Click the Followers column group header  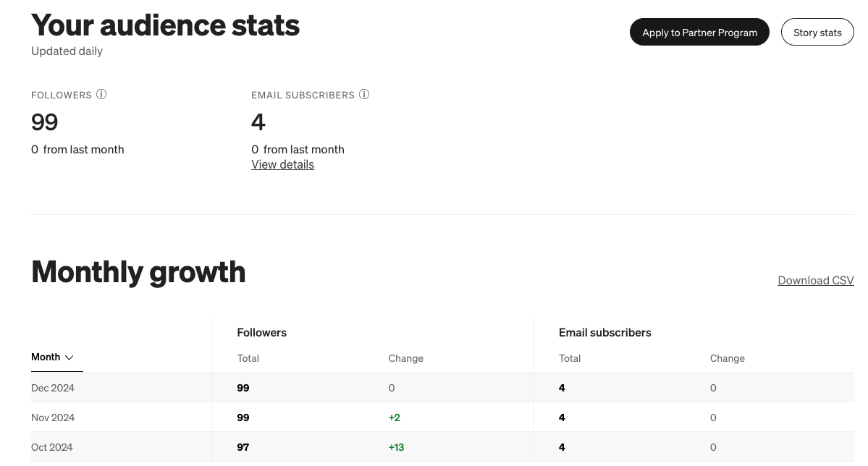[x=261, y=332]
